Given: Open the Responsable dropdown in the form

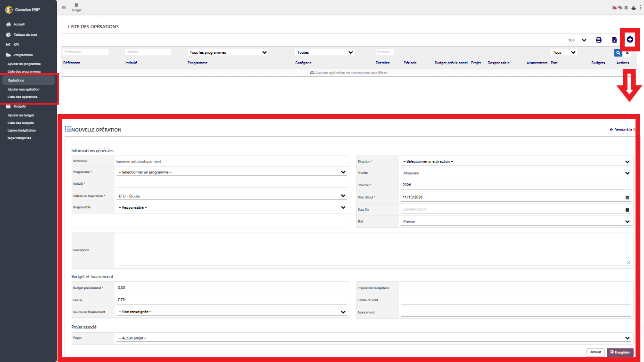Looking at the screenshot, I should (231, 207).
